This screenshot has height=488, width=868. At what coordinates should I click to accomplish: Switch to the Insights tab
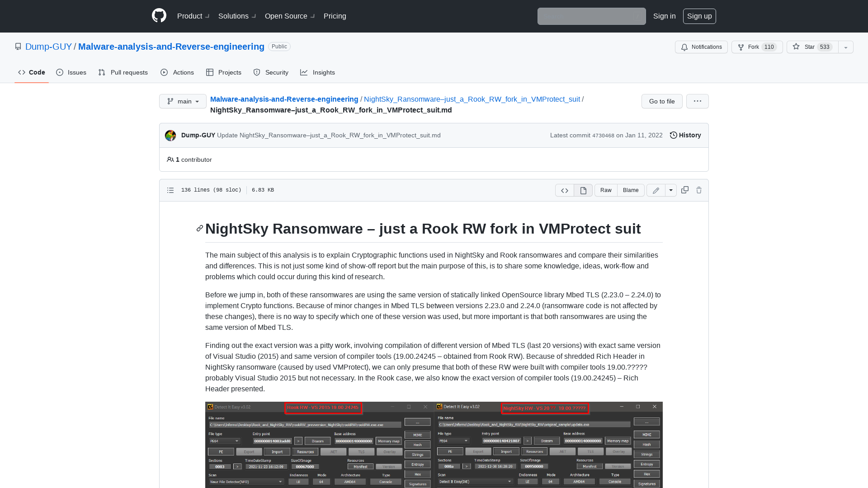(x=318, y=72)
